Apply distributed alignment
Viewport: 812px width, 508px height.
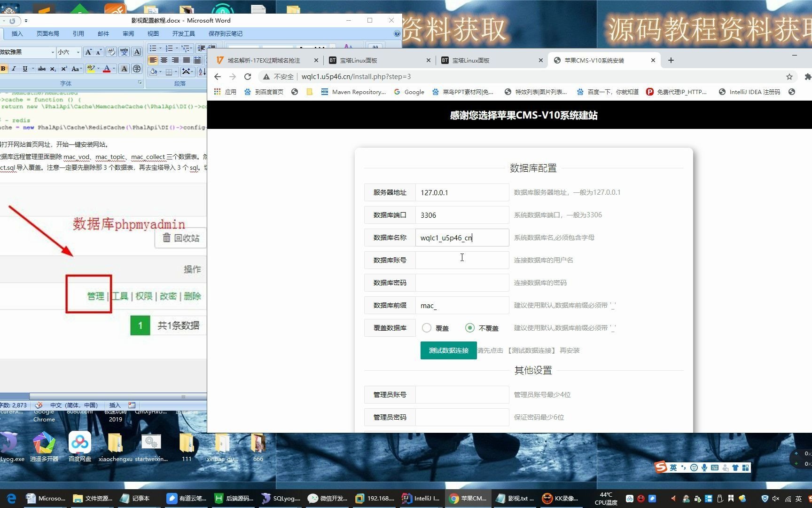pos(198,60)
